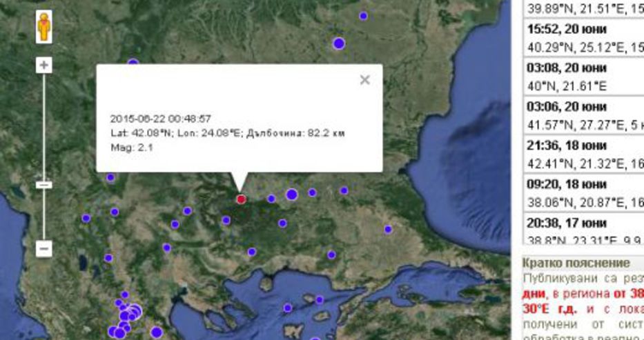Select the small purple marker at map's top edge

(x=364, y=16)
